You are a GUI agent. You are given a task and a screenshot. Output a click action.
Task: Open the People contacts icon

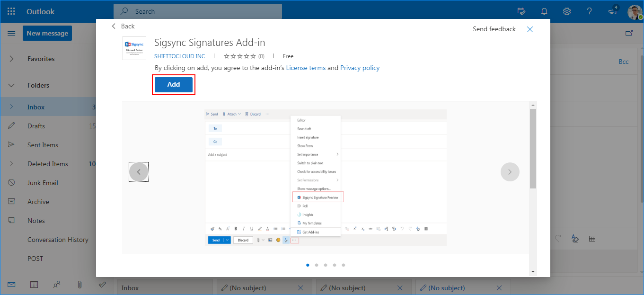(x=57, y=285)
